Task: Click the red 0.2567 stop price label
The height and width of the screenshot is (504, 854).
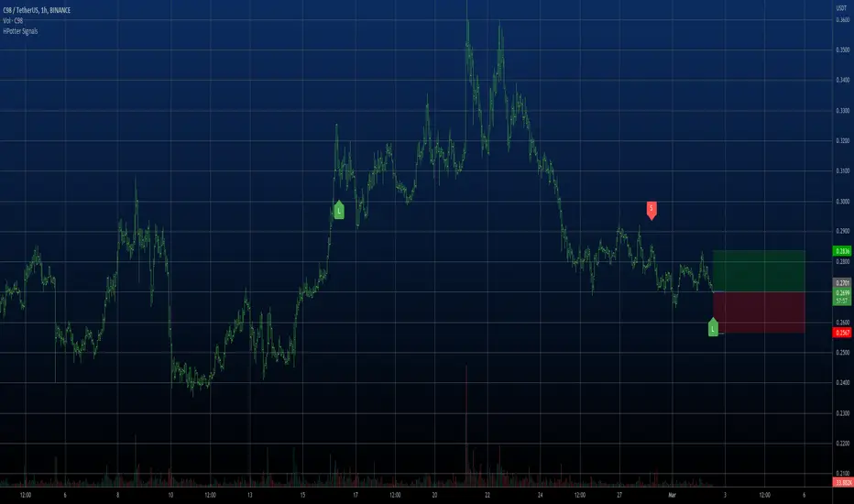Action: [x=842, y=333]
